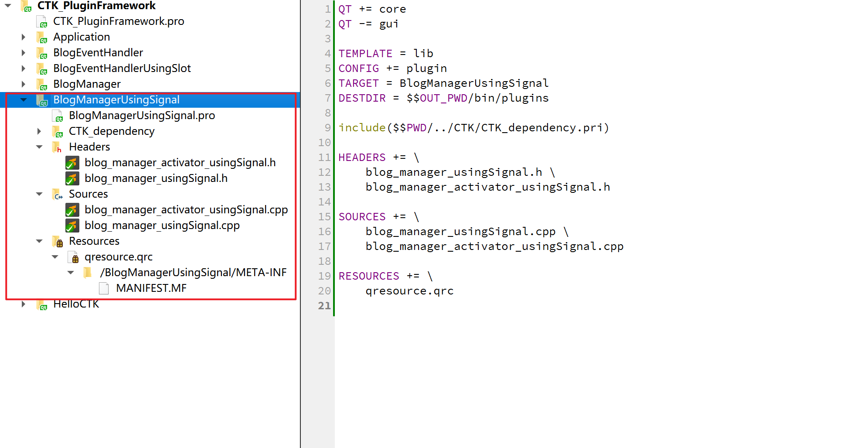
Task: Expand the Application subproject
Action: pyautogui.click(x=24, y=37)
